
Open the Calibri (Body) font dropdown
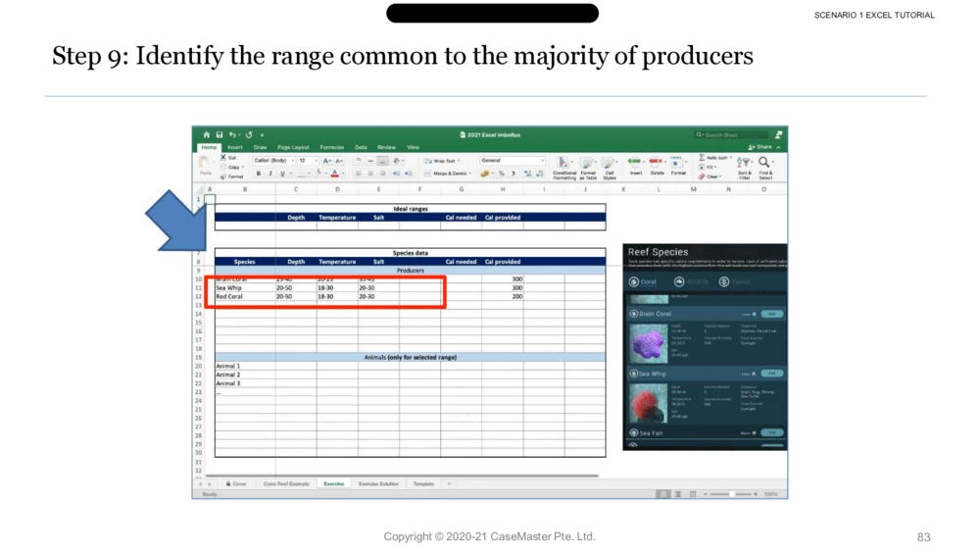tap(273, 160)
